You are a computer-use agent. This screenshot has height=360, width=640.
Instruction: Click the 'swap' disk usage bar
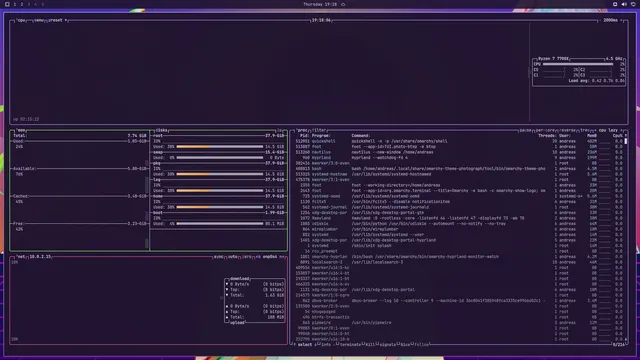(x=220, y=158)
